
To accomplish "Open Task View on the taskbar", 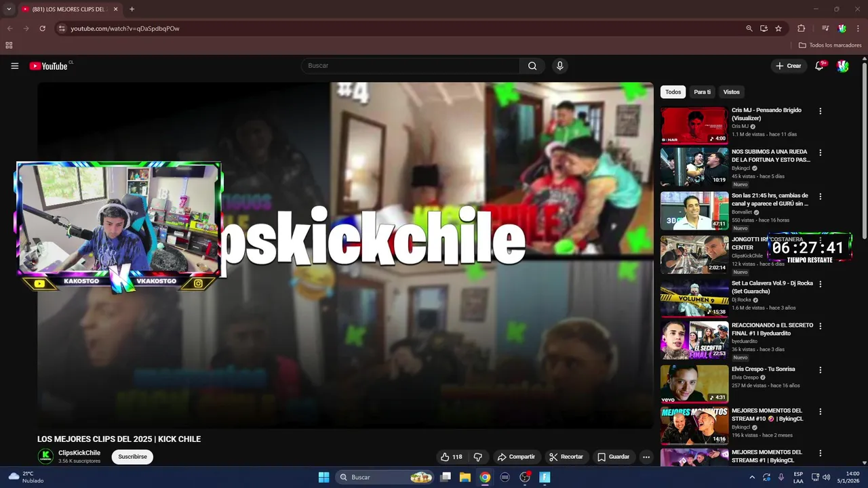I will click(x=446, y=477).
